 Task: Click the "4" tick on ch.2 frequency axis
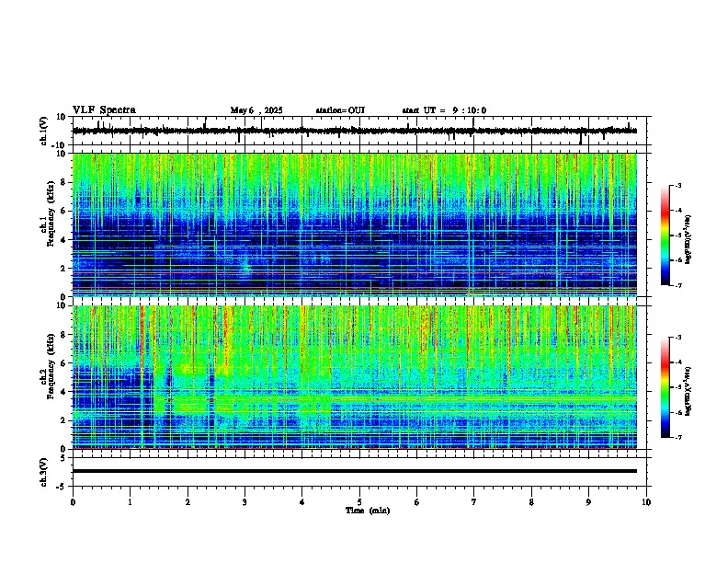[x=63, y=392]
